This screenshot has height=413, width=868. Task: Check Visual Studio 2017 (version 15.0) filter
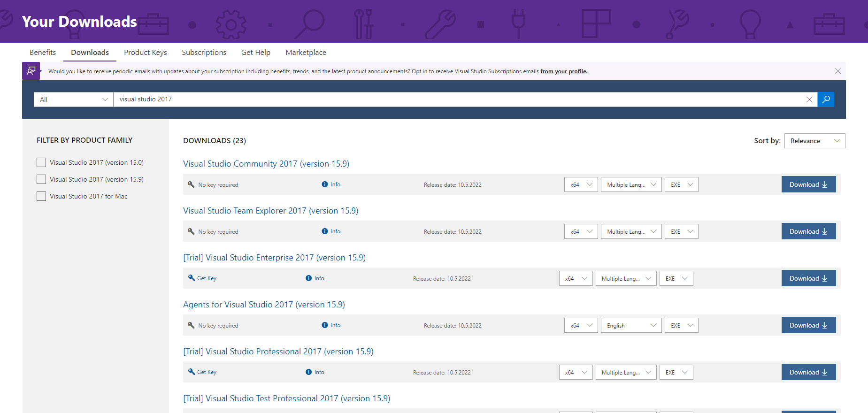[41, 162]
